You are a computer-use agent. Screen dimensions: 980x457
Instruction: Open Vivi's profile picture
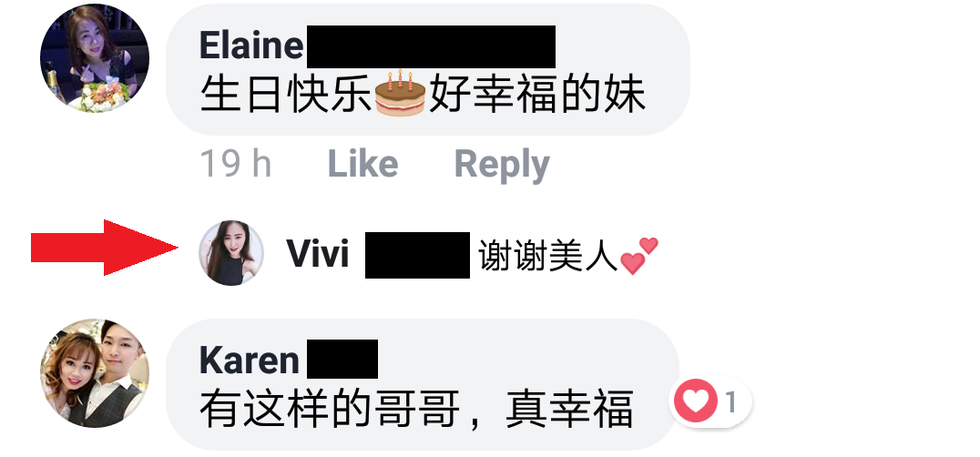point(231,253)
